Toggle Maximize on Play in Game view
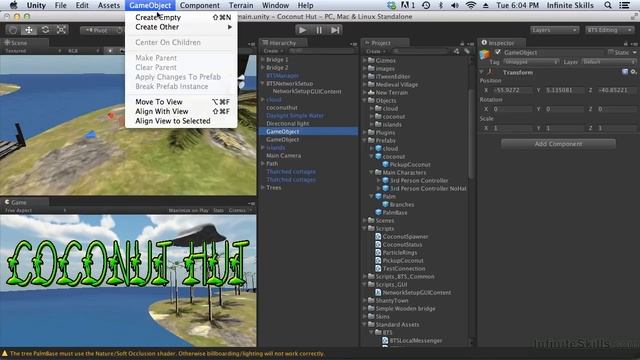640x360 pixels. point(188,210)
